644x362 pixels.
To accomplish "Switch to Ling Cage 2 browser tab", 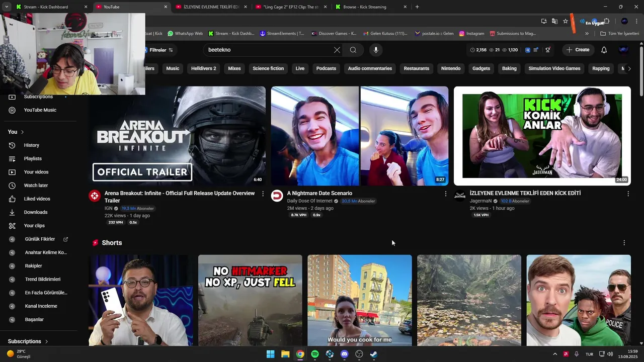I will pyautogui.click(x=291, y=7).
